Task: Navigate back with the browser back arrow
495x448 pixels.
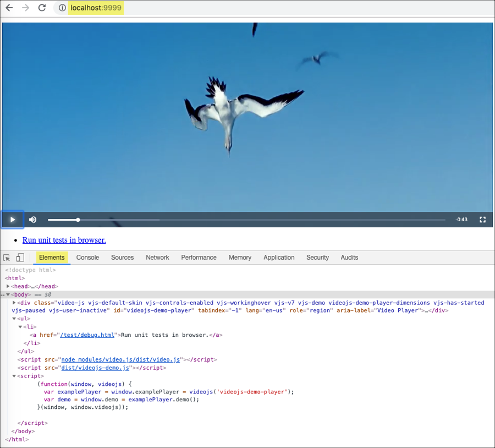Action: 8,8
